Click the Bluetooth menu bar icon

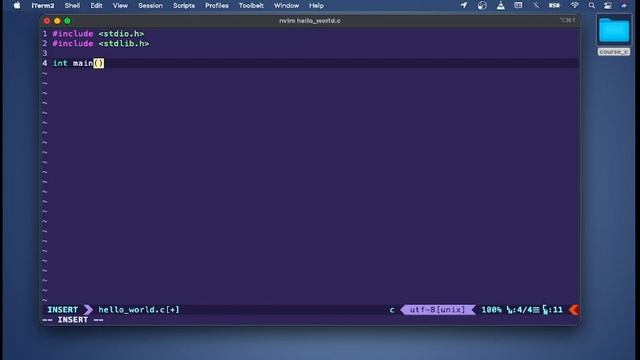536,5
